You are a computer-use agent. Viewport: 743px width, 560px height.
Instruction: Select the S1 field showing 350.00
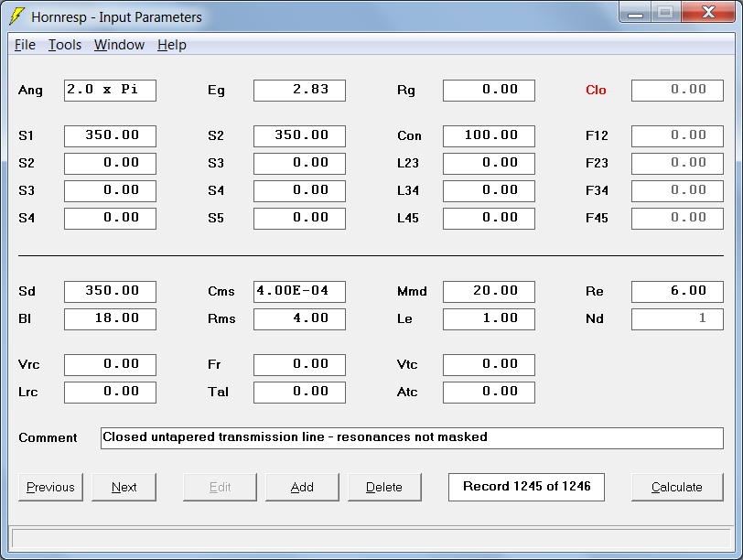point(110,136)
